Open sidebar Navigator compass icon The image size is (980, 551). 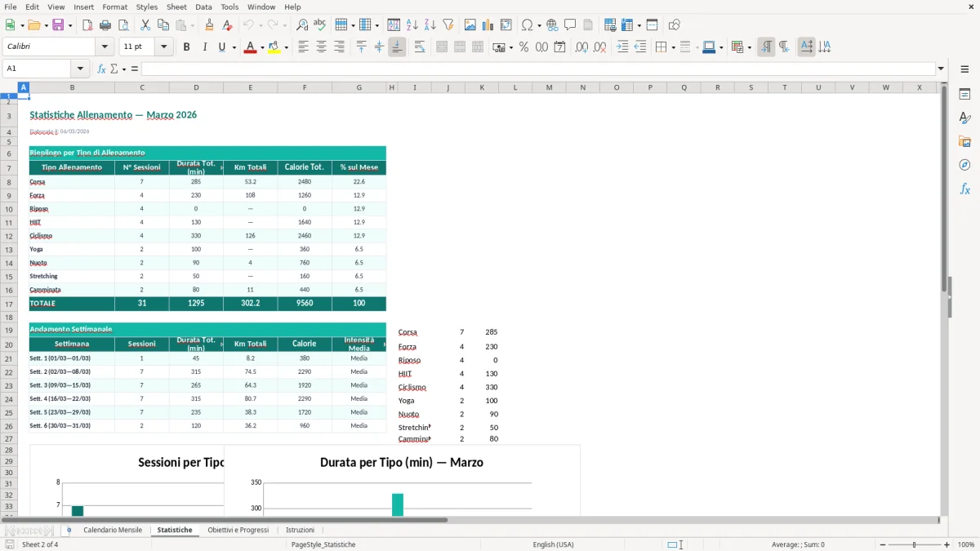click(x=964, y=165)
